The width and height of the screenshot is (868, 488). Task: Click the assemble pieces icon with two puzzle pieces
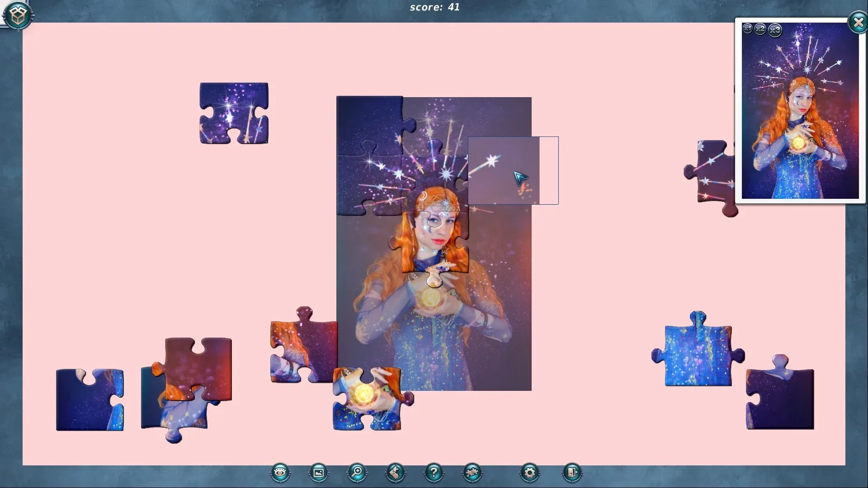coord(472,472)
